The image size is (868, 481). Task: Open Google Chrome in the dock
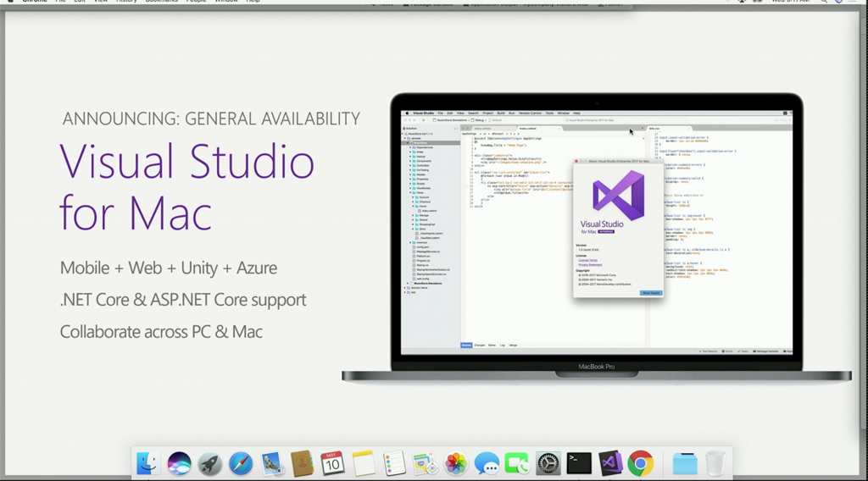[641, 463]
